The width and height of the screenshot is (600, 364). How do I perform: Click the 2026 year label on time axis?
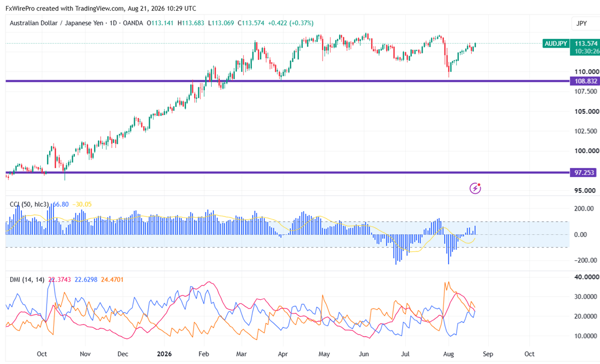(x=164, y=354)
